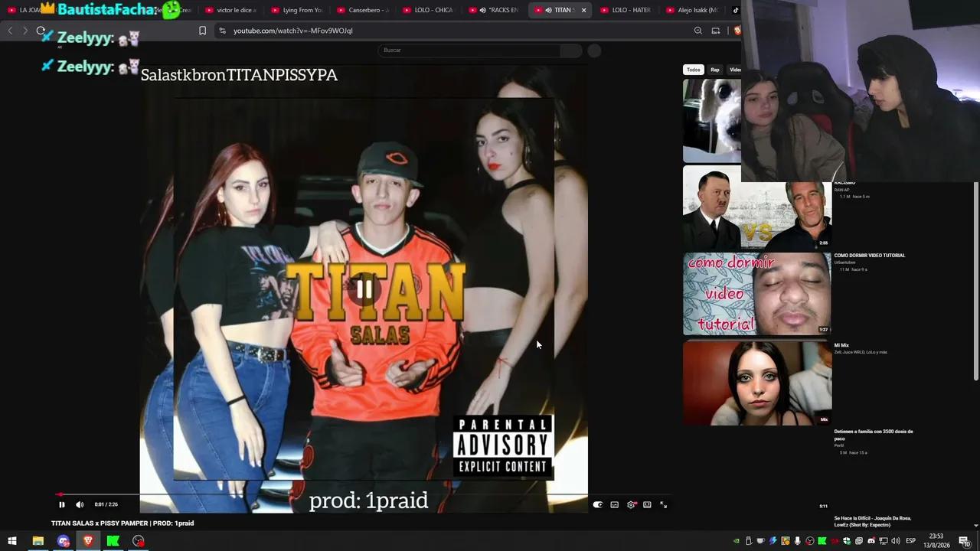The height and width of the screenshot is (551, 980).
Task: Switch to theater mode view
Action: [647, 505]
